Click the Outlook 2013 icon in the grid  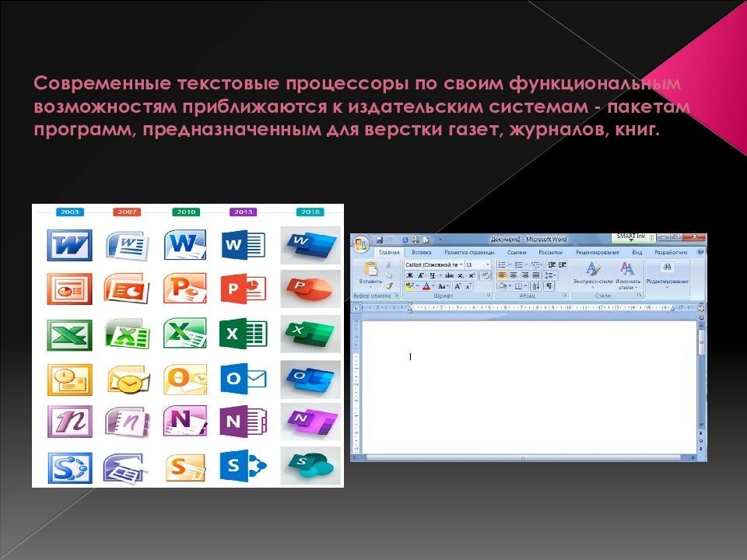point(243,379)
